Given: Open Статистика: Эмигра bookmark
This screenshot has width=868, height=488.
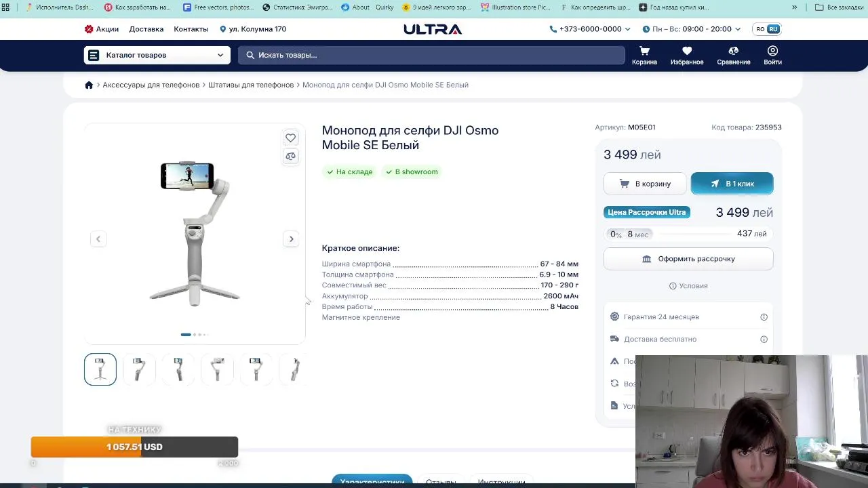Looking at the screenshot, I should pos(298,7).
